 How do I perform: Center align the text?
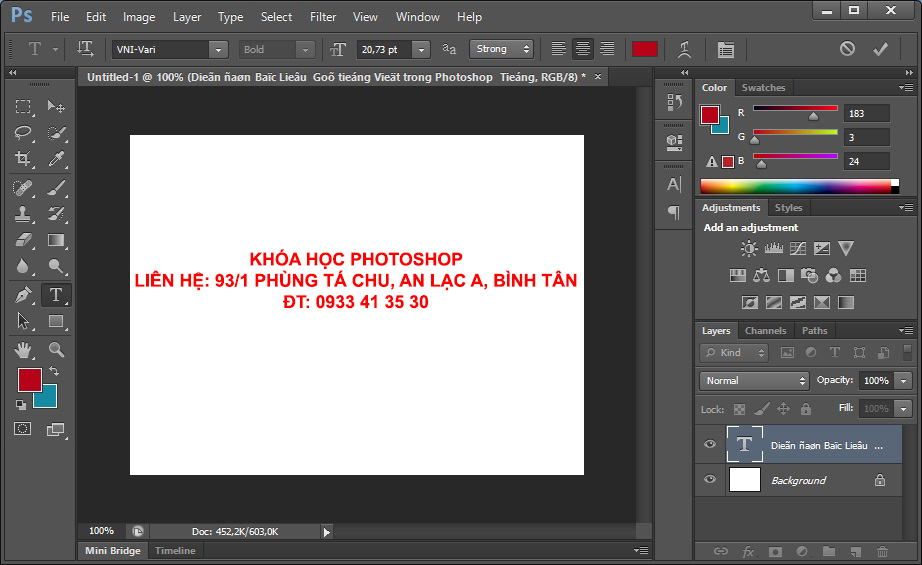(583, 49)
